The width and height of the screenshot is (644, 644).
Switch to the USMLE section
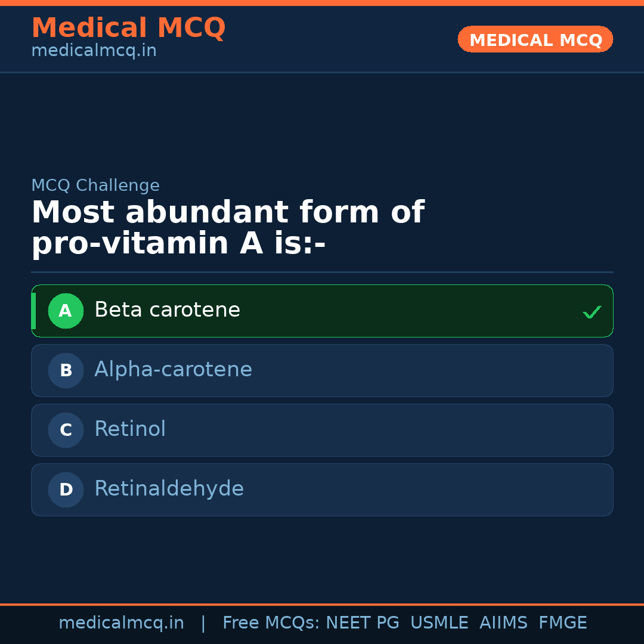click(x=439, y=623)
